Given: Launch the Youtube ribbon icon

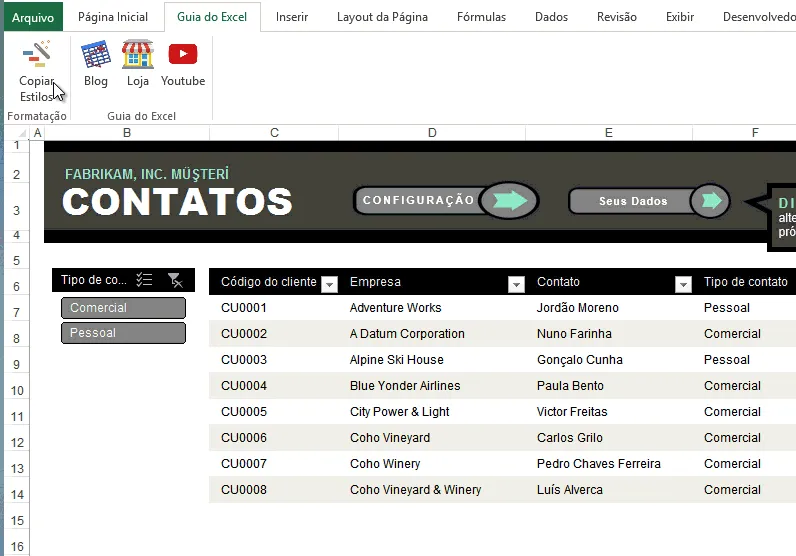Looking at the screenshot, I should coord(183,54).
